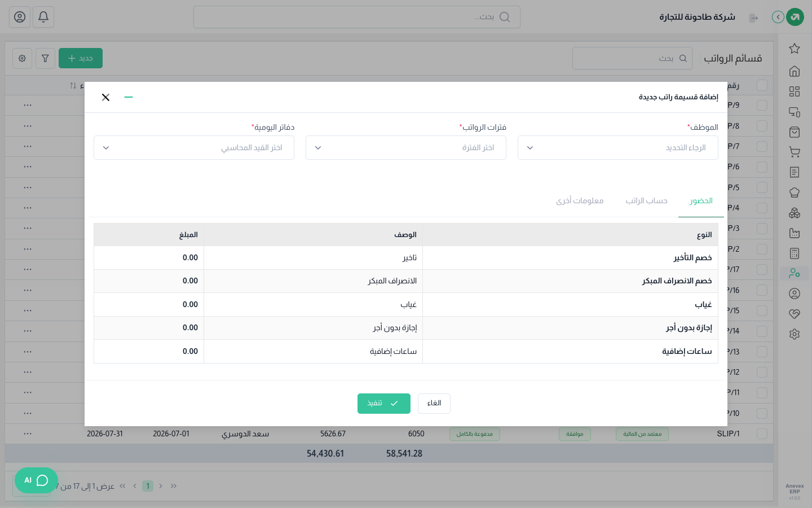Open list settings gear beside the filter
This screenshot has height=508, width=812.
[22, 58]
